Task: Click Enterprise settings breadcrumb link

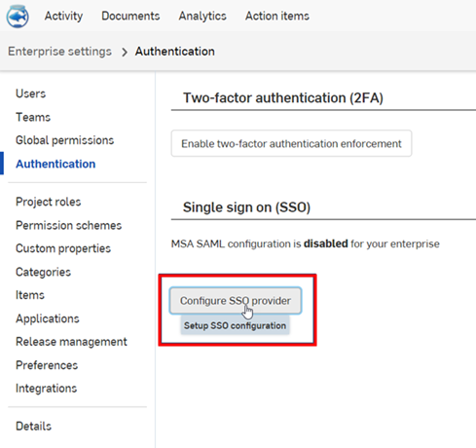Action: pyautogui.click(x=59, y=52)
